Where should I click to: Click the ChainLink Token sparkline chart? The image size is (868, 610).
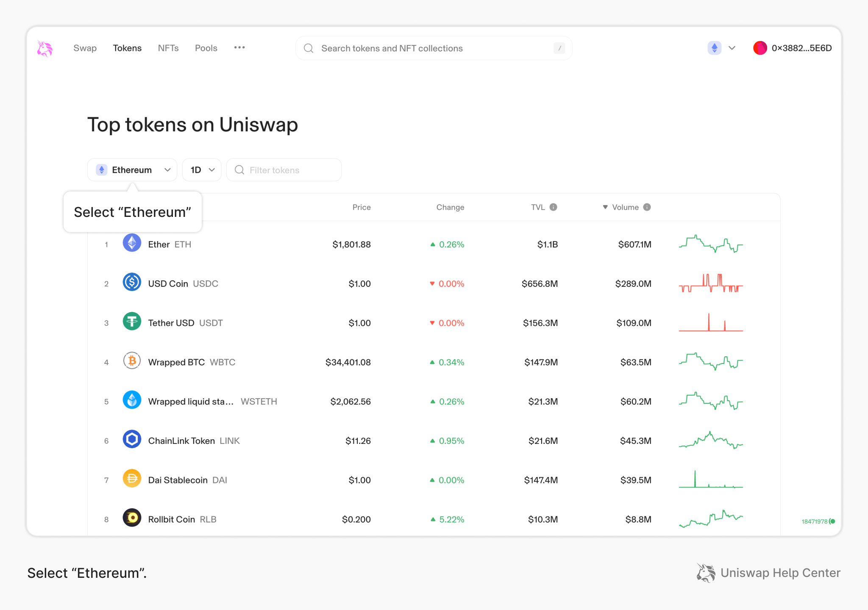pos(711,440)
